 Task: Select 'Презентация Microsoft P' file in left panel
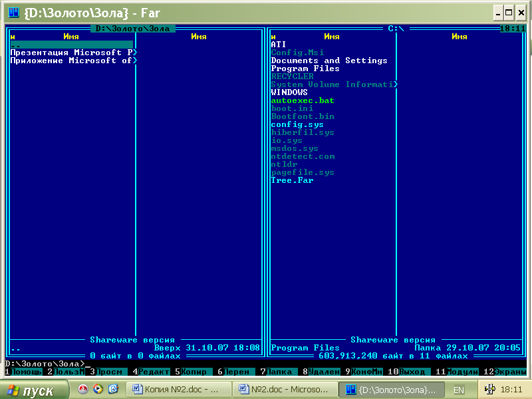[73, 53]
